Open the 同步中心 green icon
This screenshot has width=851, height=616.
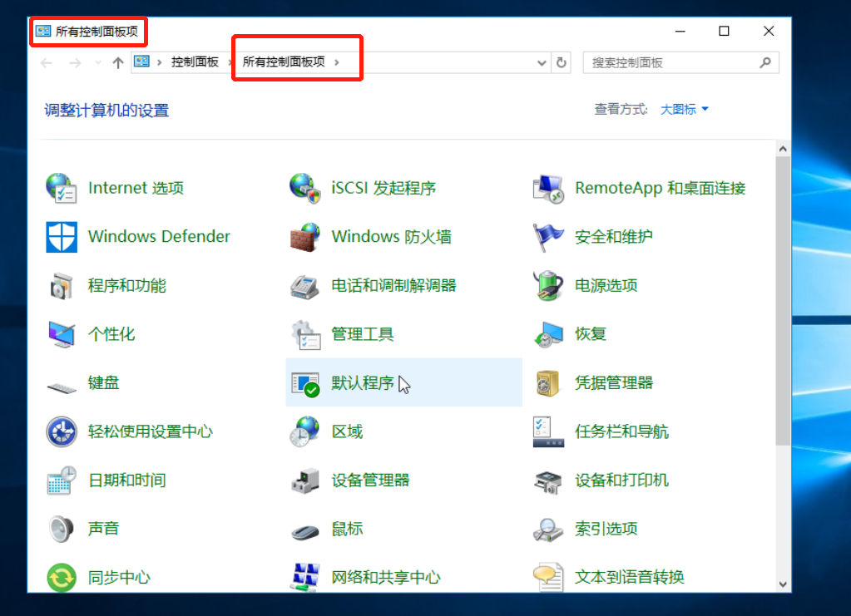[62, 578]
